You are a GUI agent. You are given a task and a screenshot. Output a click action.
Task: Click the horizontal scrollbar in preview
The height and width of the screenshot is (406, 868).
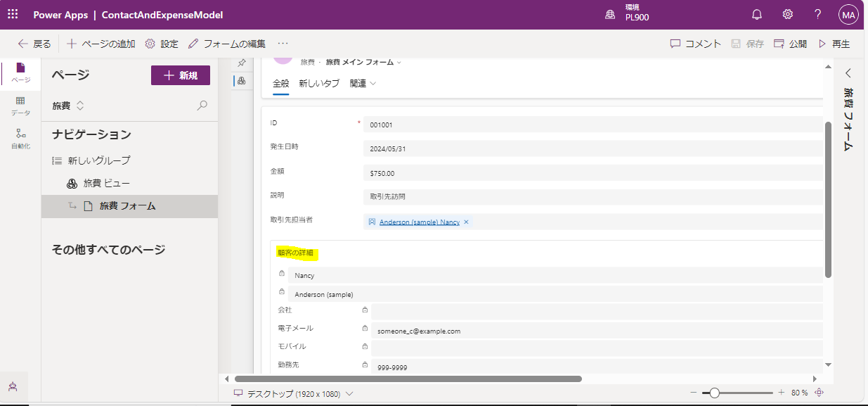pos(408,379)
